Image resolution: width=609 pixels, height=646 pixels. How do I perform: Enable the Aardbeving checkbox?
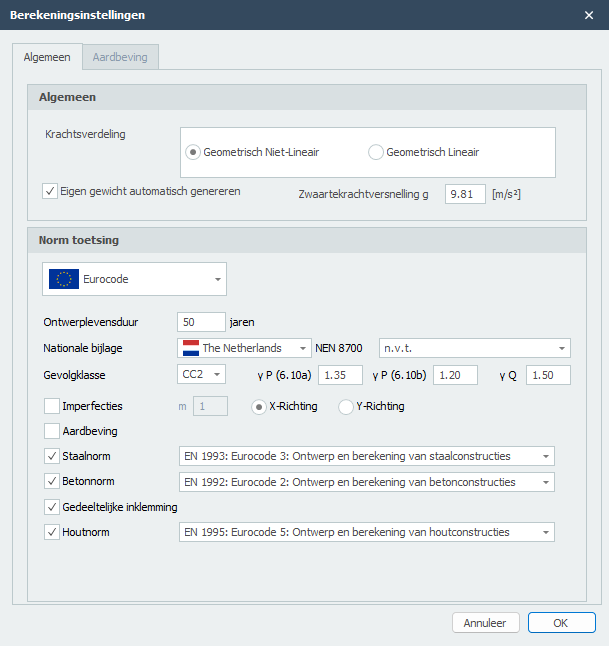pyautogui.click(x=52, y=431)
